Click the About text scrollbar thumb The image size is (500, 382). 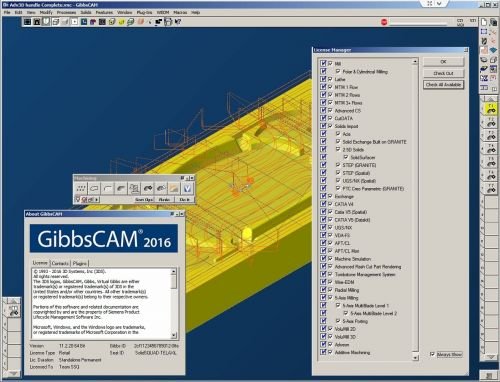coord(174,282)
